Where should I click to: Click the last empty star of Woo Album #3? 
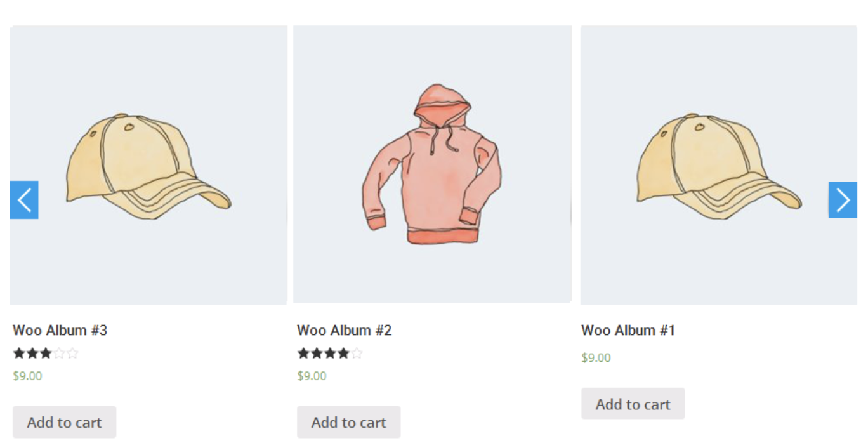72,354
